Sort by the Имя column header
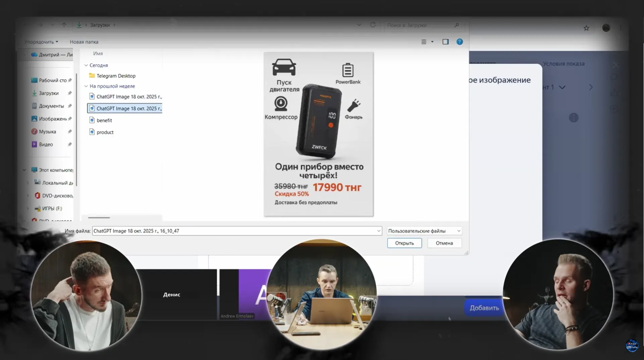644x360 pixels. pos(98,53)
